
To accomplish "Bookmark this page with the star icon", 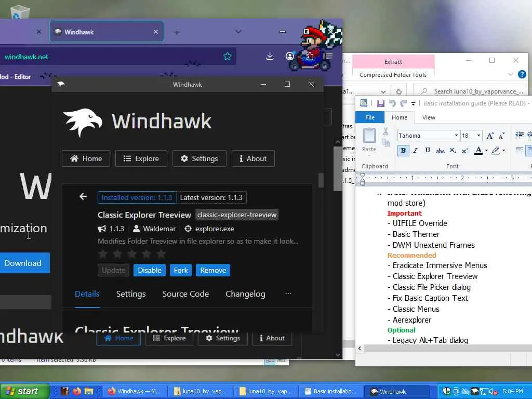I will [228, 56].
